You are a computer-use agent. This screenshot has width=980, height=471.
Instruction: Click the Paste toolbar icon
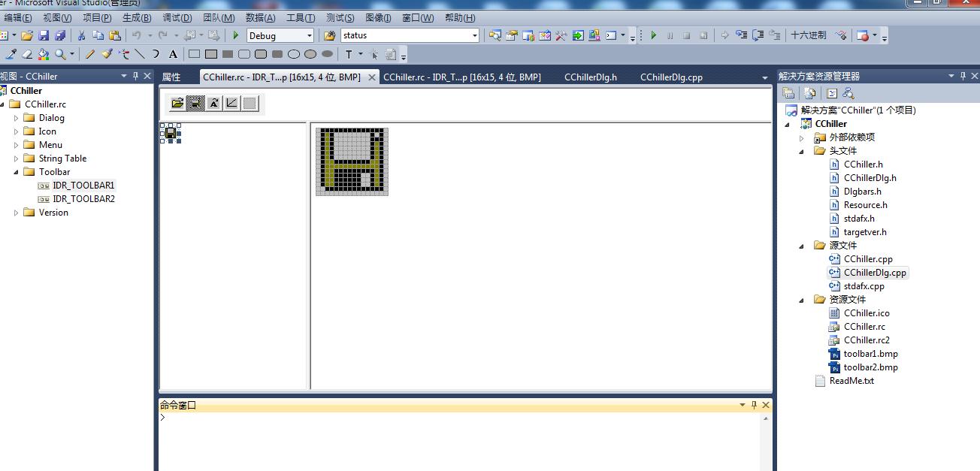click(114, 35)
